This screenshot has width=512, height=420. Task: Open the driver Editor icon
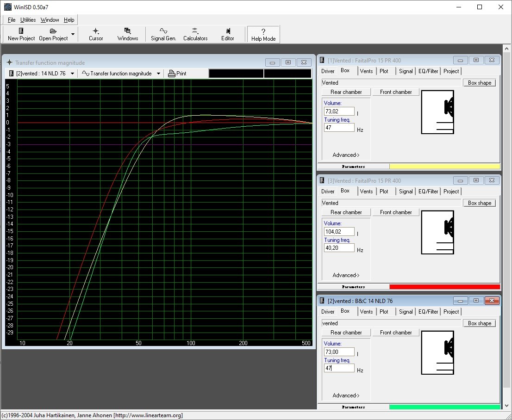[227, 31]
